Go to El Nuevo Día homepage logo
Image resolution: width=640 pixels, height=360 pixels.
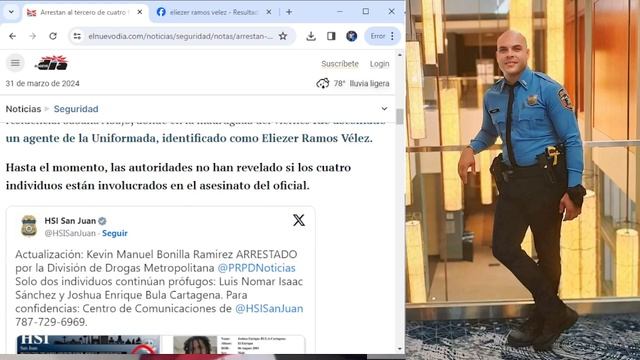52,63
